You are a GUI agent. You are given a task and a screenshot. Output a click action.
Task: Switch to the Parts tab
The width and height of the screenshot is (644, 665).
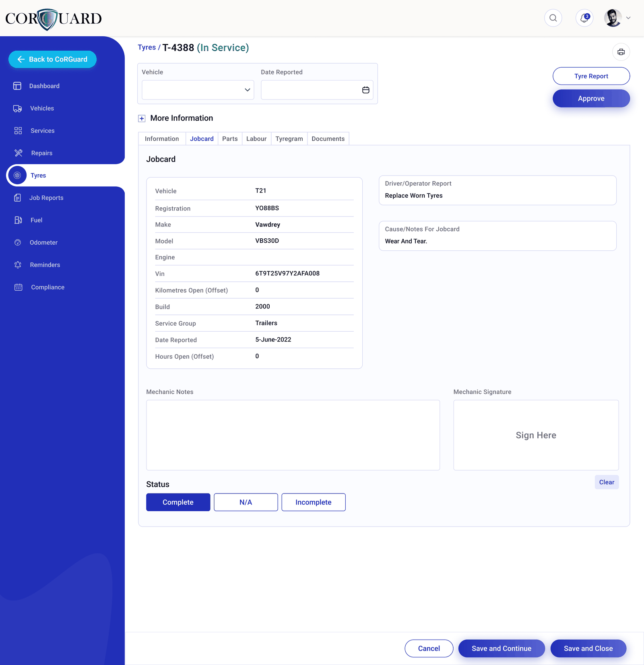coord(230,139)
